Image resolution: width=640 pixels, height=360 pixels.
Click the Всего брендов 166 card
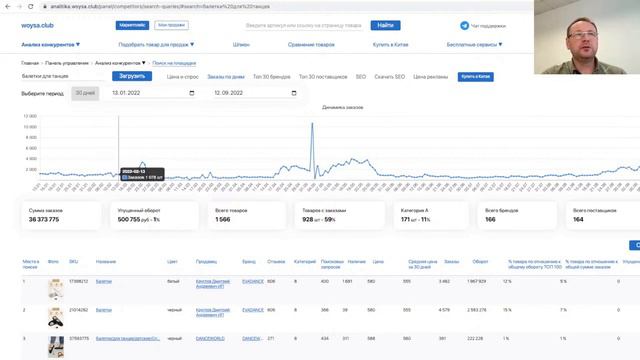pos(517,215)
